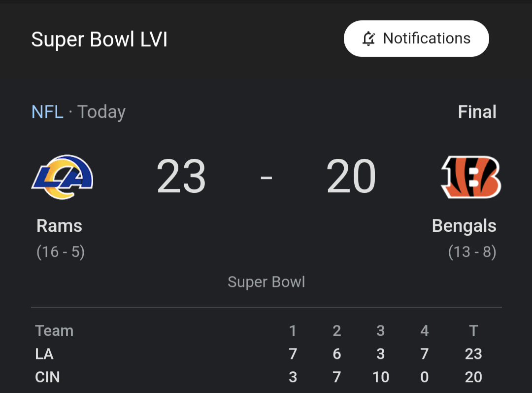Open the Super Bowl round label
Viewport: 532px width, 393px height.
[266, 282]
